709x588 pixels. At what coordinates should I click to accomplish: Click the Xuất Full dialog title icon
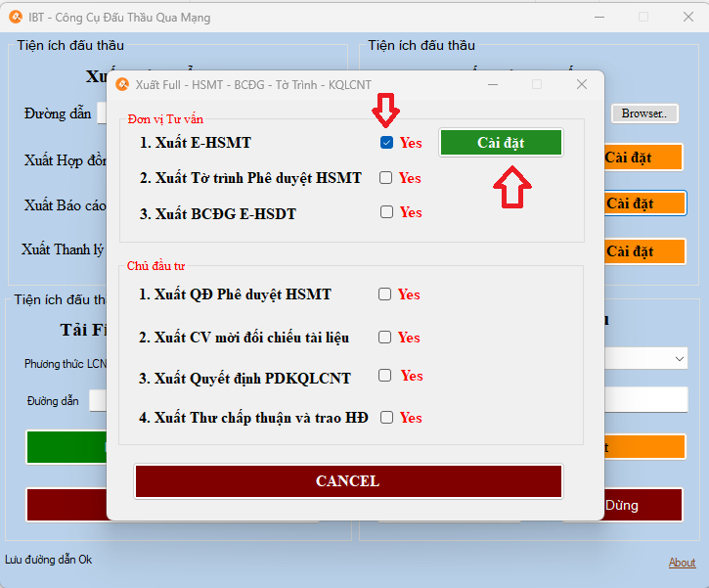point(122,85)
